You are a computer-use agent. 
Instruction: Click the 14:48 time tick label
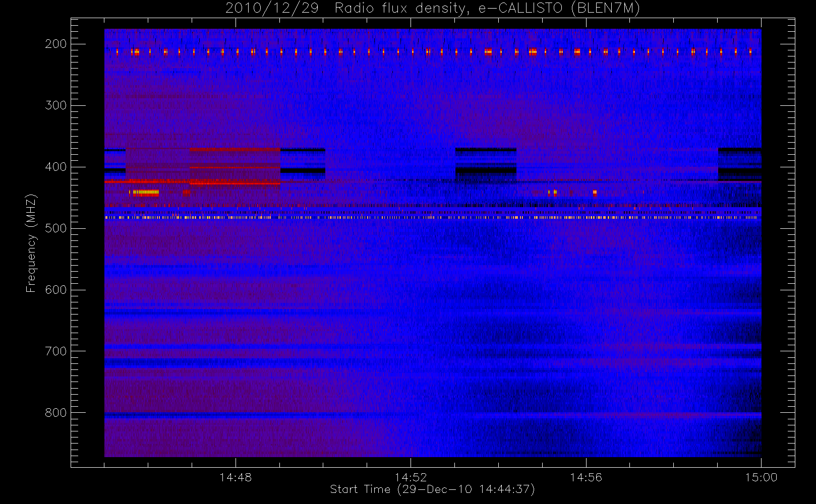(236, 477)
